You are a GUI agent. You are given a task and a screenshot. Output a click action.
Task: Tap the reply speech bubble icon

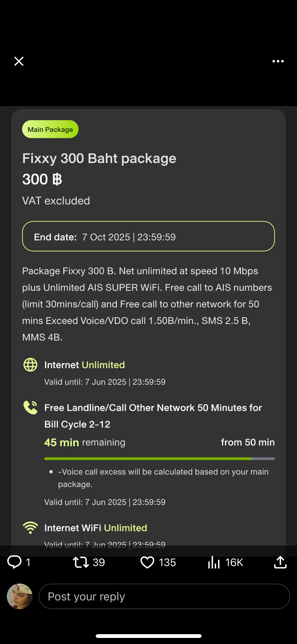pyautogui.click(x=14, y=562)
